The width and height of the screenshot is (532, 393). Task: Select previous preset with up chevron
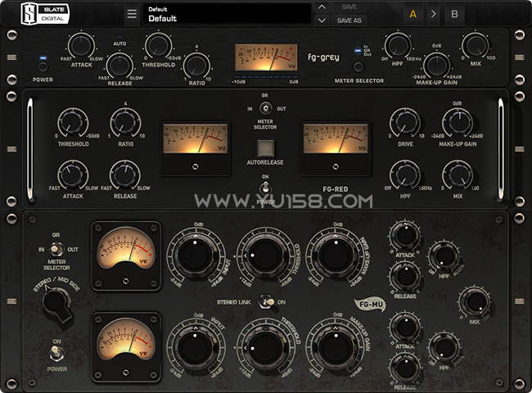click(322, 7)
